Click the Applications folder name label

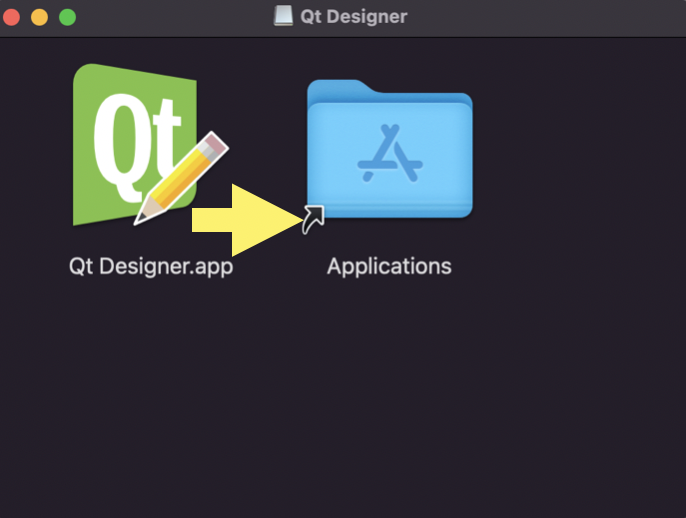[389, 266]
